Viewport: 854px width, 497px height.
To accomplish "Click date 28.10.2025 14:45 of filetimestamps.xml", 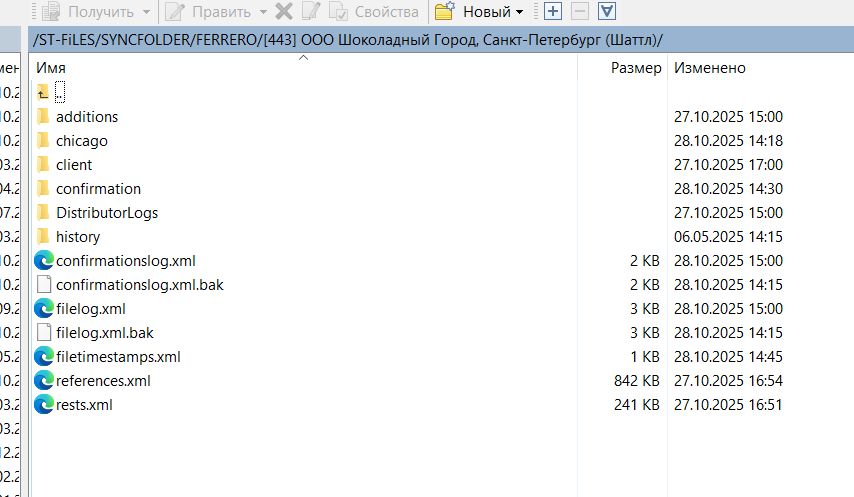I will (x=728, y=357).
